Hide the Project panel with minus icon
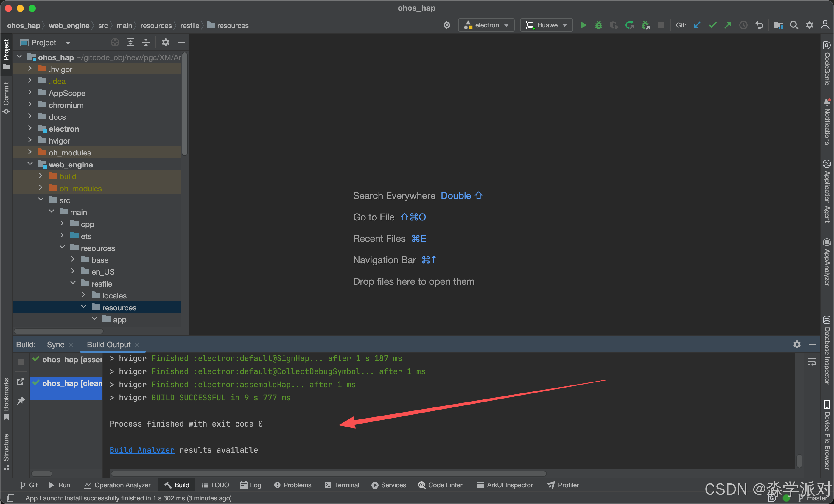834x504 pixels. [181, 42]
